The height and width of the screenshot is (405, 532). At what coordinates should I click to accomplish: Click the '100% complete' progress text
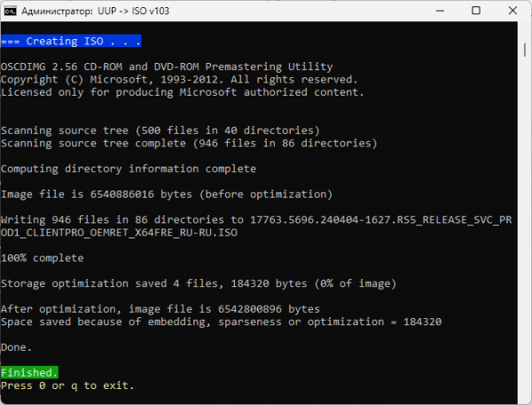coord(43,258)
